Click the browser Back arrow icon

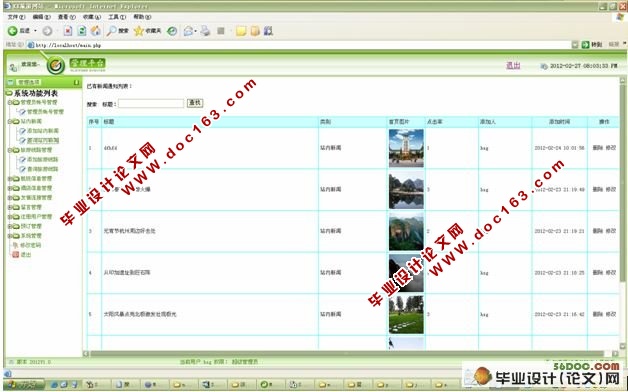point(12,31)
